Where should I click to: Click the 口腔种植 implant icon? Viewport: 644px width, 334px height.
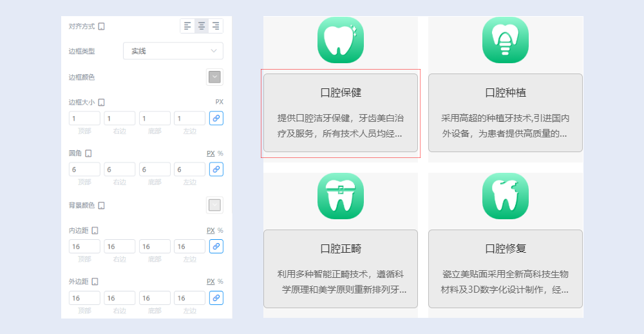coord(505,40)
